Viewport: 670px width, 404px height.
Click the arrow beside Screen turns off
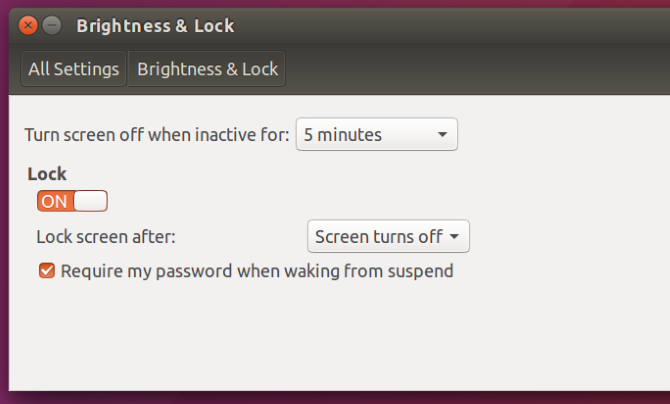click(454, 237)
